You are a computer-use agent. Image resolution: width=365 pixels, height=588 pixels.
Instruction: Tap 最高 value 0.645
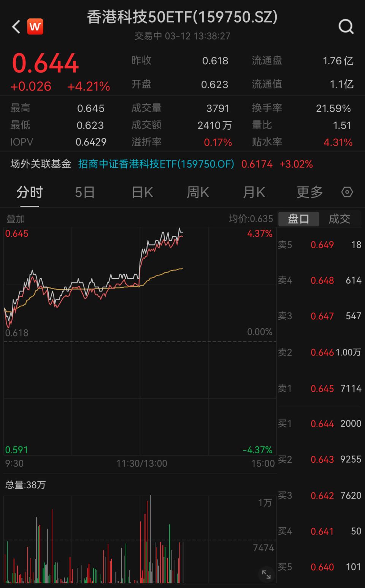click(91, 108)
